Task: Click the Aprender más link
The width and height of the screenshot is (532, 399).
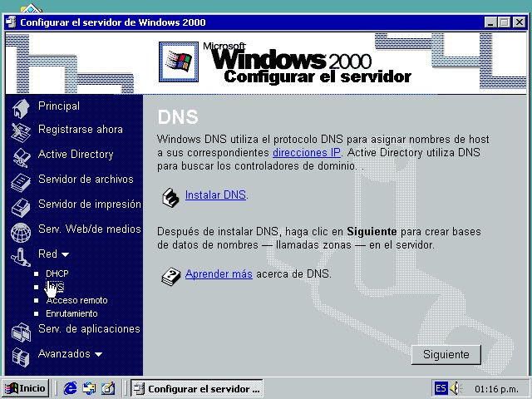Action: 219,273
